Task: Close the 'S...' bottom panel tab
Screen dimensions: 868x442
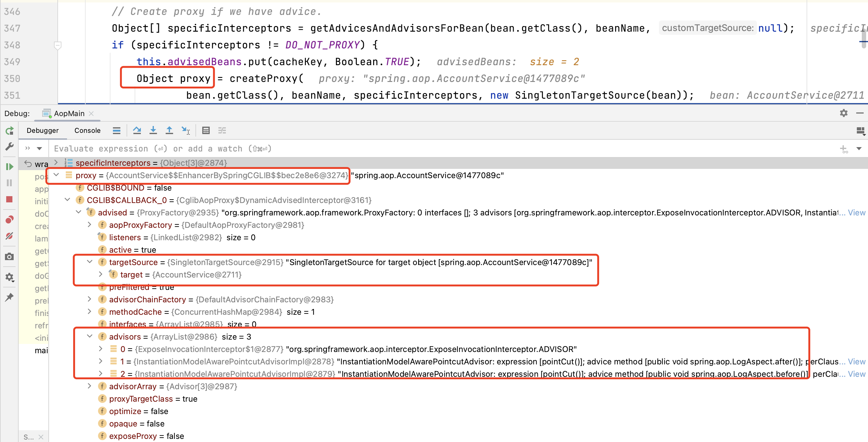Action: (41, 437)
